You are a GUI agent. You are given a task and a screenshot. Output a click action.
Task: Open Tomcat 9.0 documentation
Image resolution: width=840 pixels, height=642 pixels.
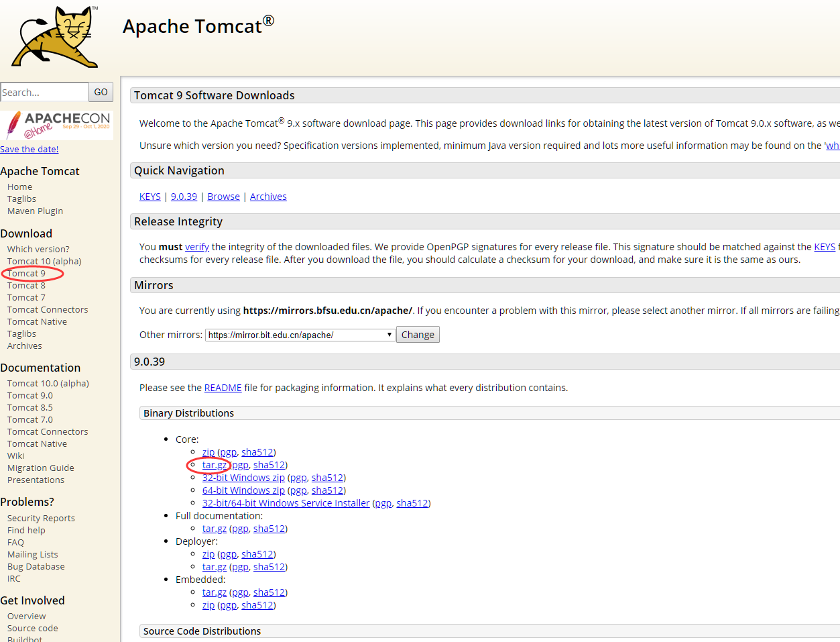30,395
